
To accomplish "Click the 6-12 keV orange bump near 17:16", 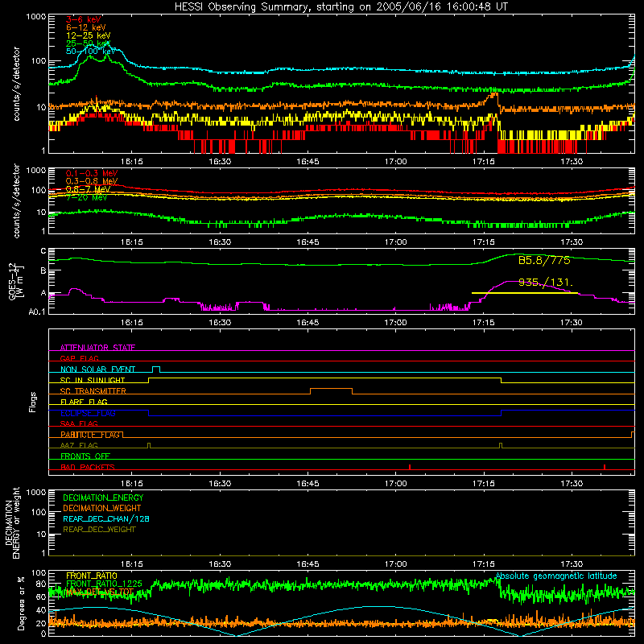I will (x=492, y=97).
